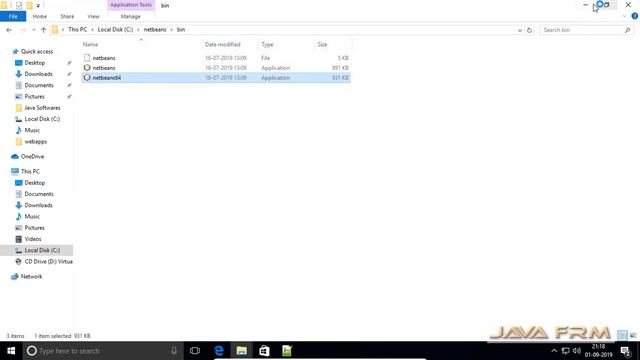Open CD Drive (D:) in sidebar
This screenshot has height=360, width=640.
point(48,262)
